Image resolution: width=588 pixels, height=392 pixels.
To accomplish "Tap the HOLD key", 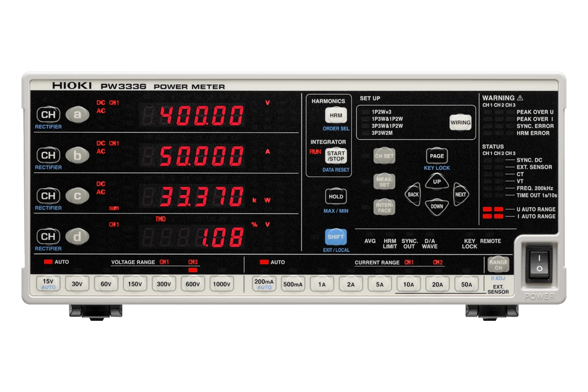I will pos(336,197).
